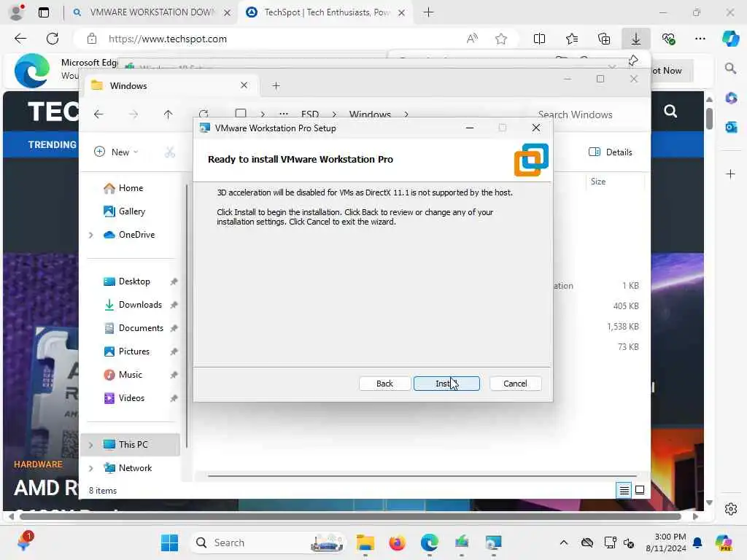Click the Edge vertical tab actions button

point(43,12)
